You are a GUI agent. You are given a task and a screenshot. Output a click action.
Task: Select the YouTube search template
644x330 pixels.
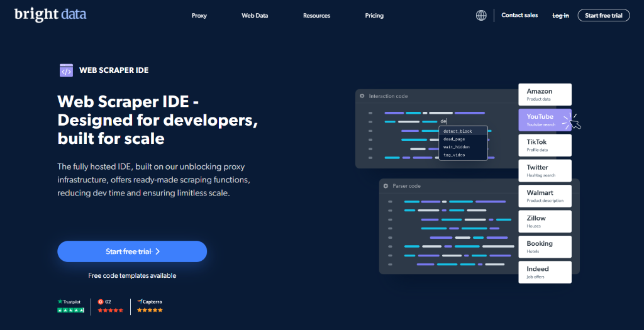545,120
